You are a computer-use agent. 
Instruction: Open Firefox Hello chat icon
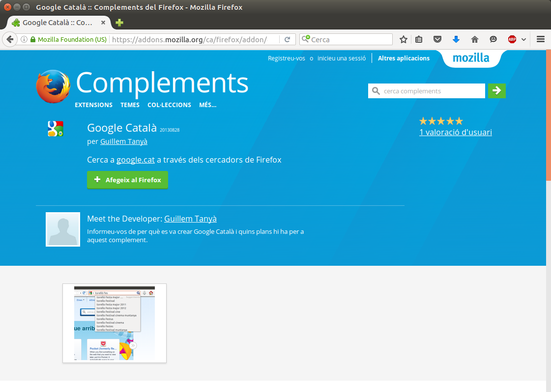click(x=493, y=39)
